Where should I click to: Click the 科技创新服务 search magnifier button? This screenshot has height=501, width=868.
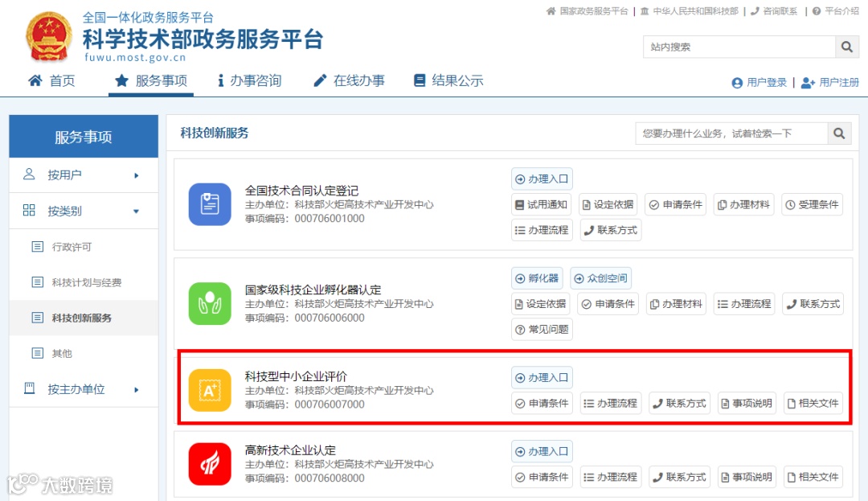pyautogui.click(x=839, y=133)
